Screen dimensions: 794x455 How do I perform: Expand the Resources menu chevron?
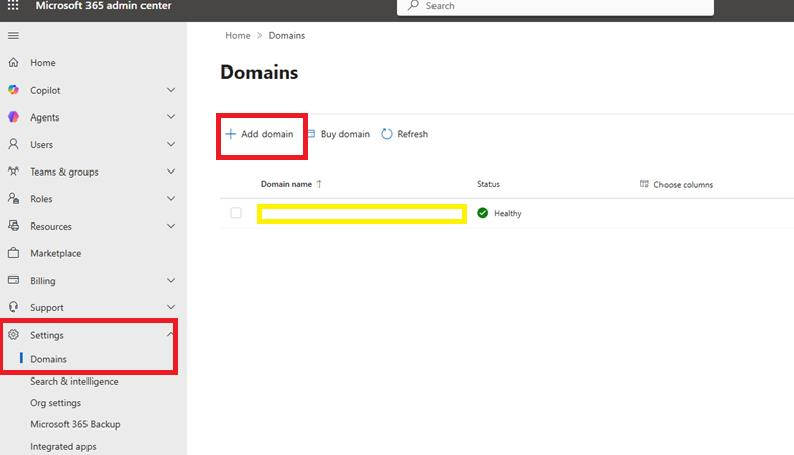click(171, 226)
